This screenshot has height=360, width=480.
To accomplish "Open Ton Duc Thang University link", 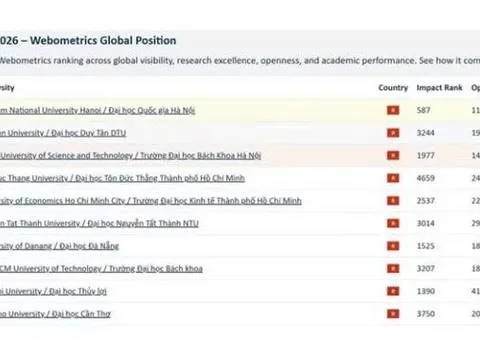I will click(122, 178).
